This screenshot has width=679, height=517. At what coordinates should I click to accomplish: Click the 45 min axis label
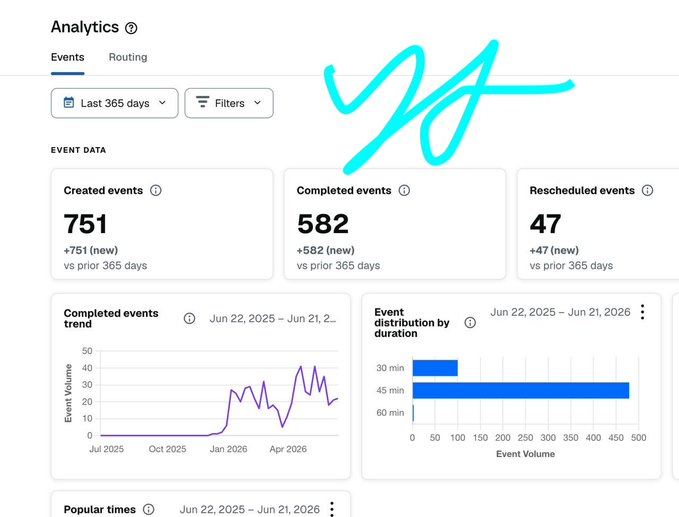390,391
